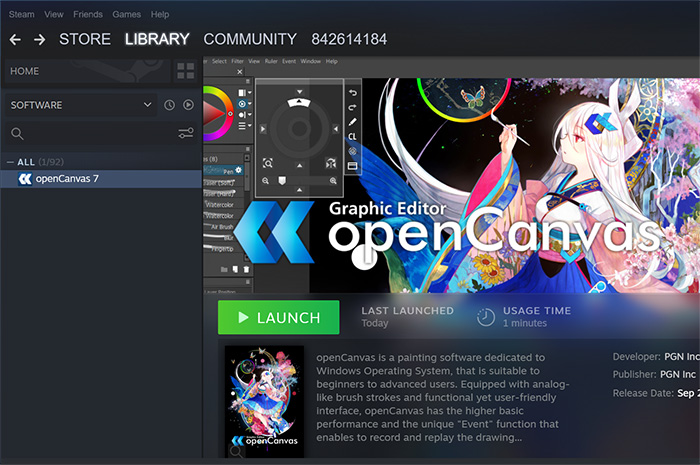700x465 pixels.
Task: Focus the library search field
Action: [101, 133]
